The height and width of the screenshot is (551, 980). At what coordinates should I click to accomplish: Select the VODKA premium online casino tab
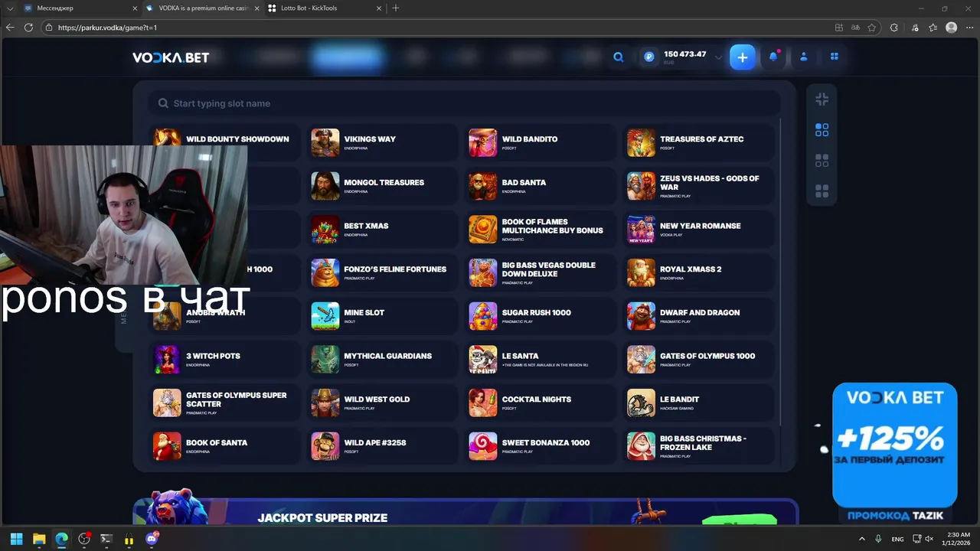202,8
